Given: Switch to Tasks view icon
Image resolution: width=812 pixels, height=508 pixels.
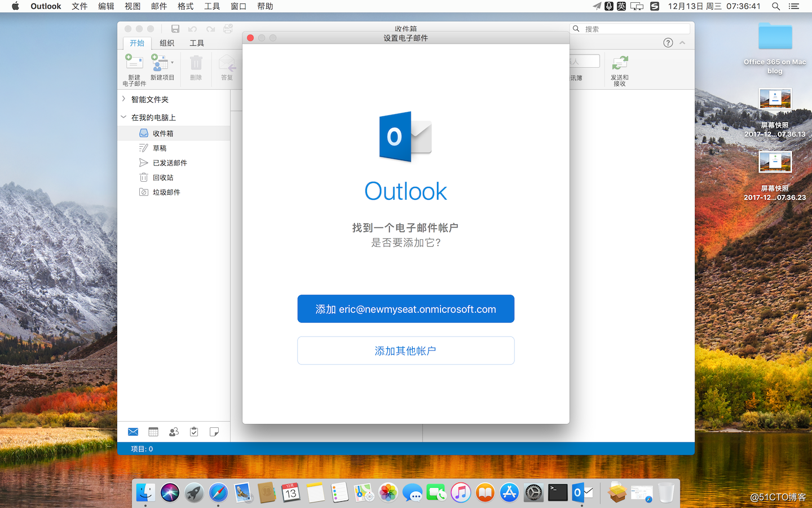Looking at the screenshot, I should tap(194, 432).
